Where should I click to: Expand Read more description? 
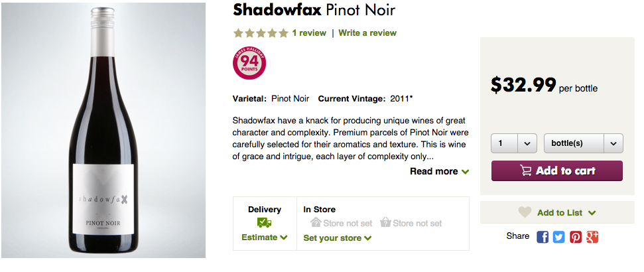click(x=439, y=171)
